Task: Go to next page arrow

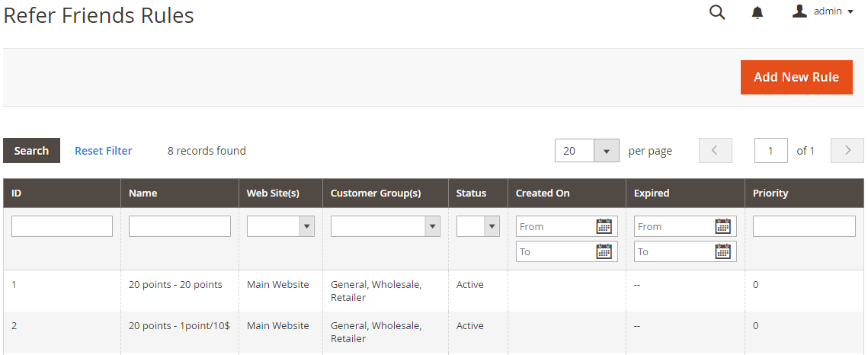Action: 847,151
